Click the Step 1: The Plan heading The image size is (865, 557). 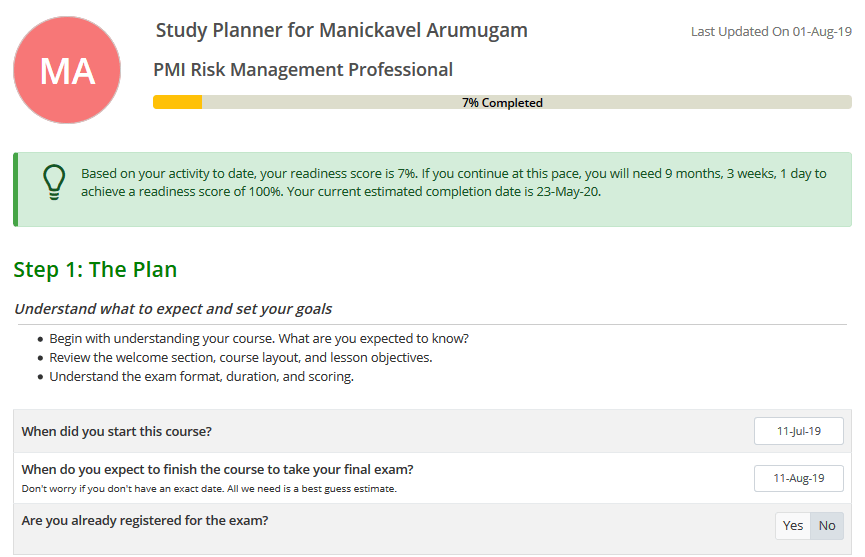click(x=95, y=269)
